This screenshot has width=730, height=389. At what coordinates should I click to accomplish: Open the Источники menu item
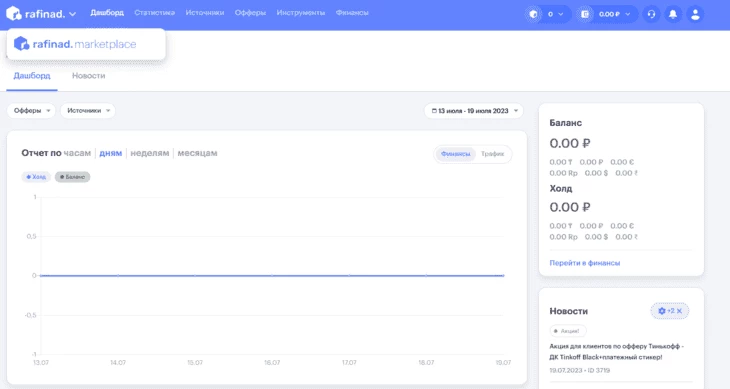(x=205, y=13)
